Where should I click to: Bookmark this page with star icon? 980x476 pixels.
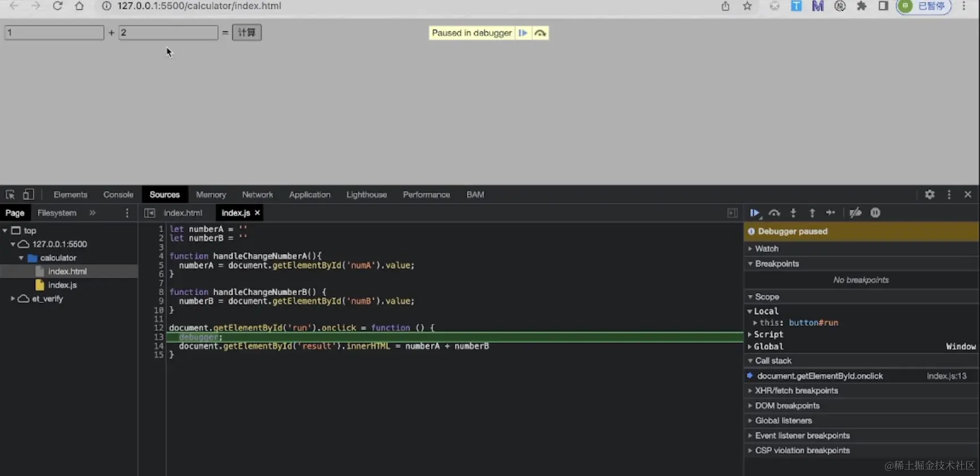pos(747,6)
